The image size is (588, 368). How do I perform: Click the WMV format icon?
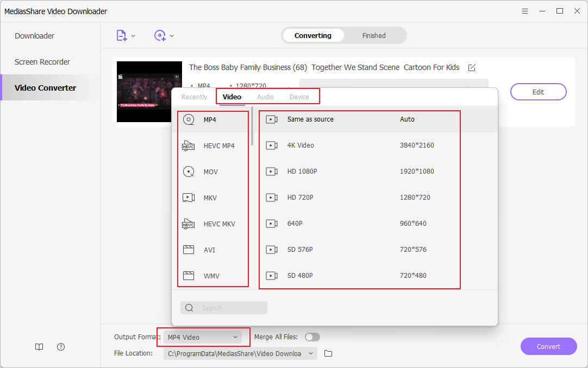pyautogui.click(x=188, y=276)
